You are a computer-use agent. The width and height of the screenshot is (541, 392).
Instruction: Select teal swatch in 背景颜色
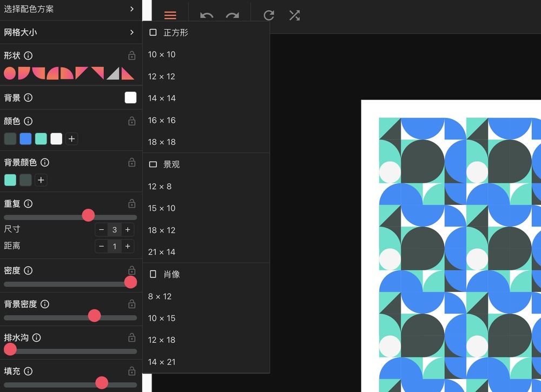point(10,180)
